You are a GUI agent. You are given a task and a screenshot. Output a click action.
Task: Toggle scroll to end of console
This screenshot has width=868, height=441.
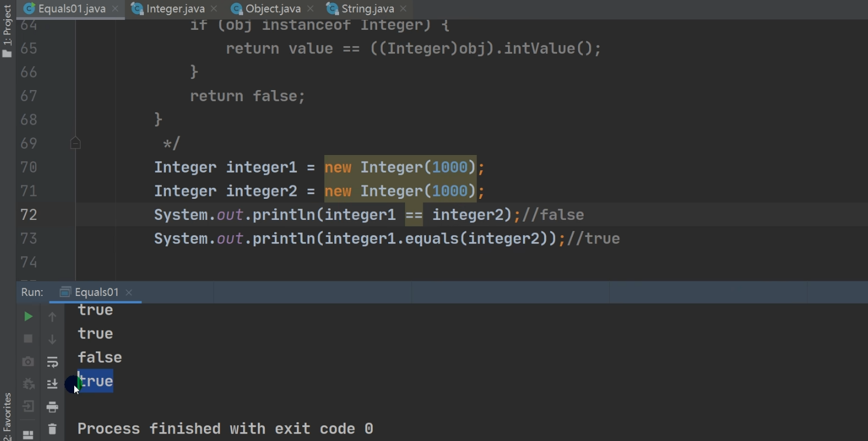(x=52, y=384)
